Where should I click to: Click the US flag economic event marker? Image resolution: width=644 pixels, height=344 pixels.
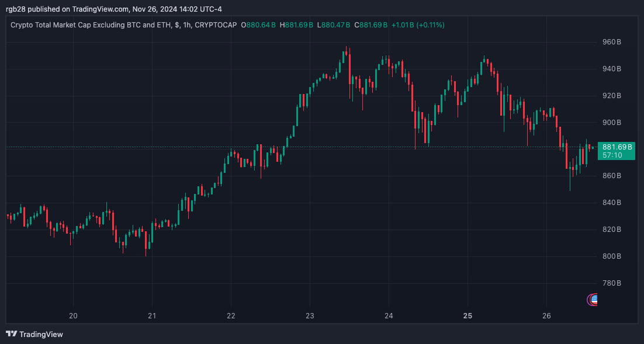[x=594, y=300]
